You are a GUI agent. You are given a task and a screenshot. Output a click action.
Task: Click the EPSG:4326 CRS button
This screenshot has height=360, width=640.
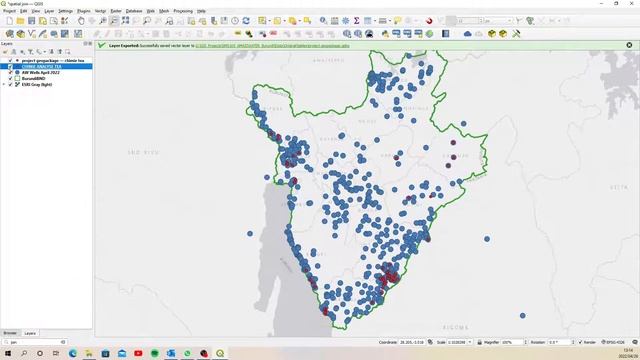click(613, 342)
